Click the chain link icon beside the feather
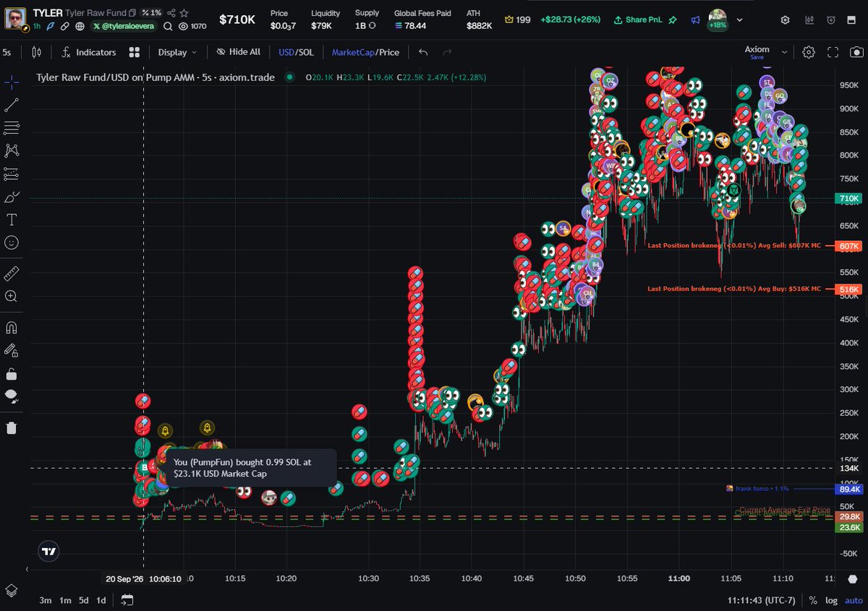Screen dimensions: 868x611 click(64, 26)
